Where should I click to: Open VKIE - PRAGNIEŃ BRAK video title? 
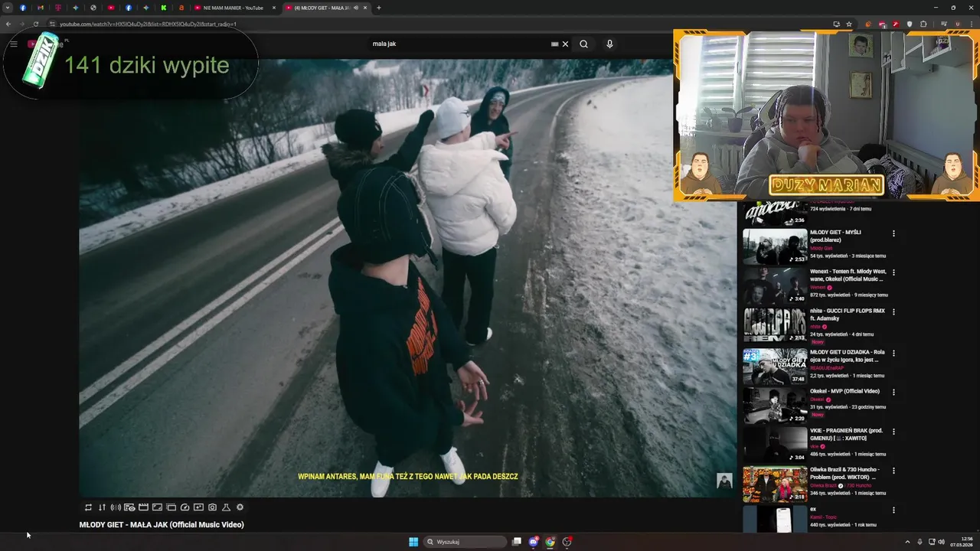[846, 434]
